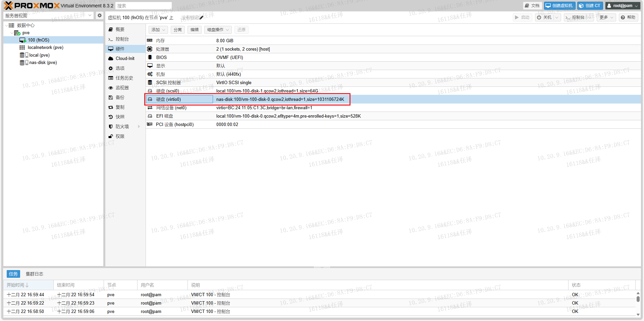Screen dimensions: 644x321
Task: Expand the 添加 (Add) dropdown
Action: [x=158, y=30]
